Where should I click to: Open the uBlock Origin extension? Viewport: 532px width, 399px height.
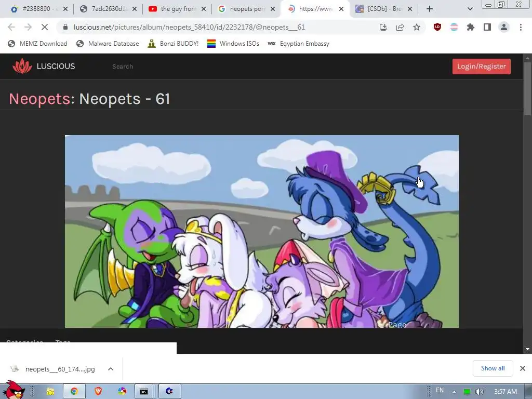coord(437,27)
